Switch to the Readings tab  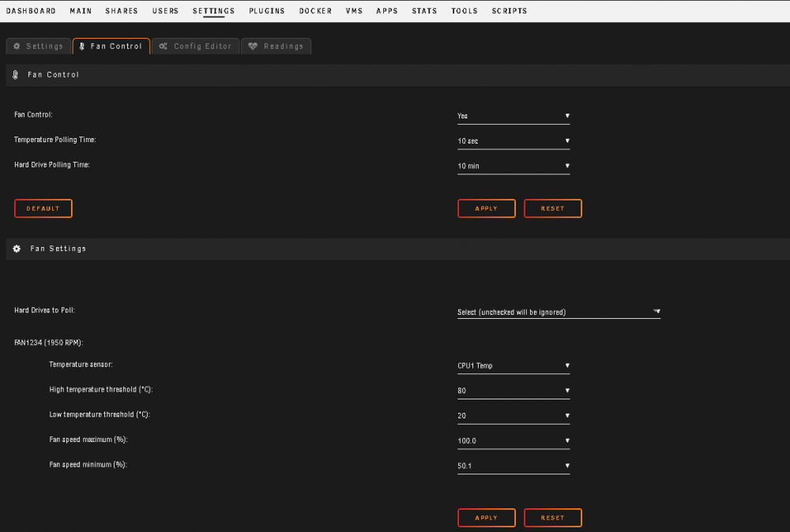[276, 47]
